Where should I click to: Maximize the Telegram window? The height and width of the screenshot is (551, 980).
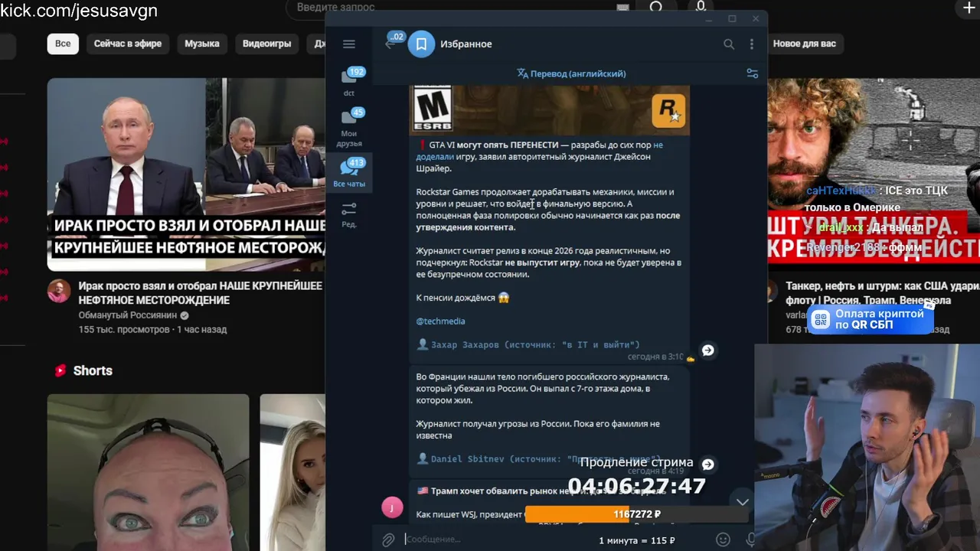(x=732, y=18)
